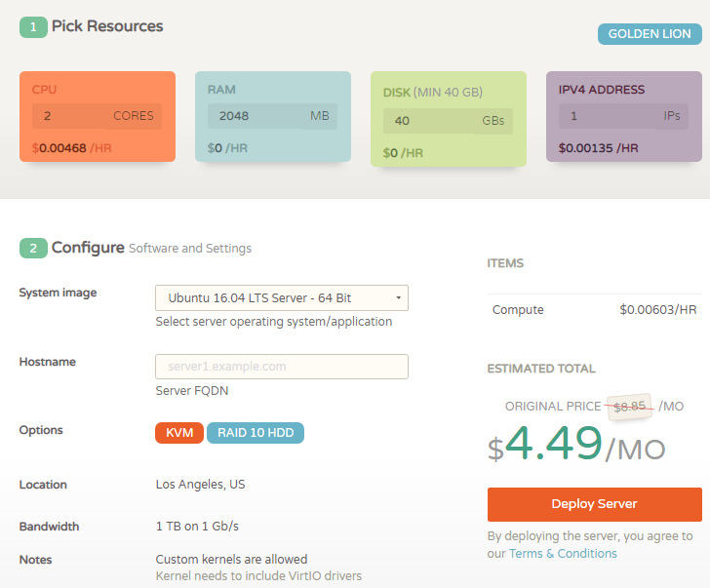Image resolution: width=710 pixels, height=588 pixels.
Task: Select the RAID 10 HDD option tag
Action: click(255, 433)
